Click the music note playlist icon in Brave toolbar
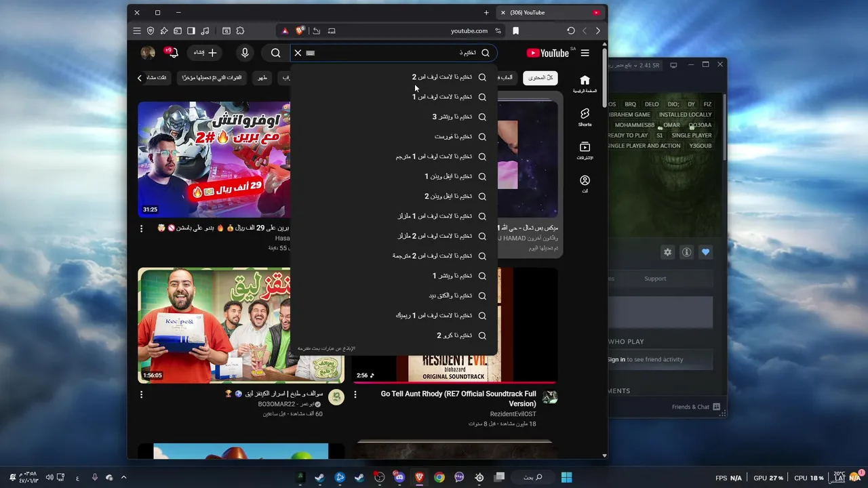Image resolution: width=868 pixels, height=488 pixels. (205, 31)
